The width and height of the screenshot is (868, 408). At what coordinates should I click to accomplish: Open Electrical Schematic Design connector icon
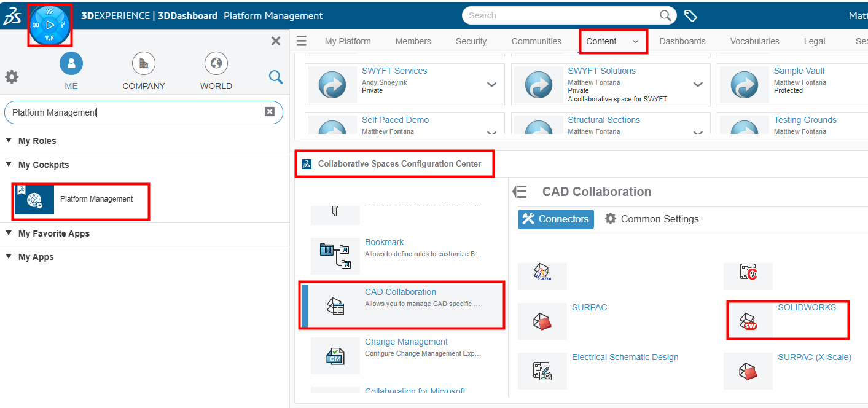point(542,371)
